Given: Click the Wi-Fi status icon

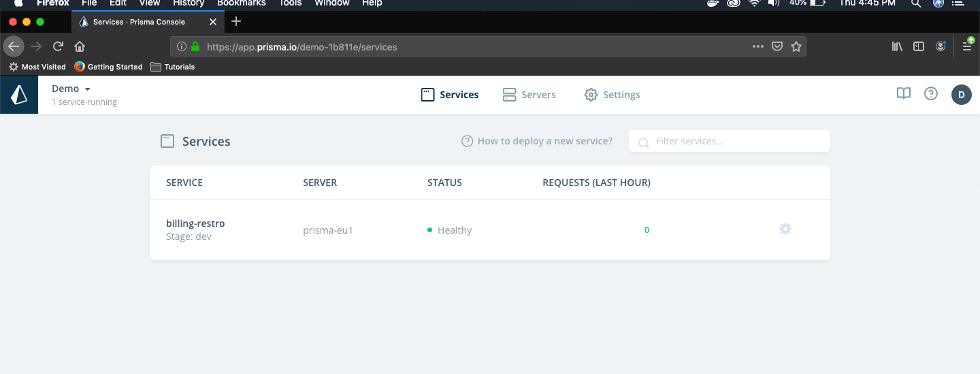Looking at the screenshot, I should pos(754,3).
